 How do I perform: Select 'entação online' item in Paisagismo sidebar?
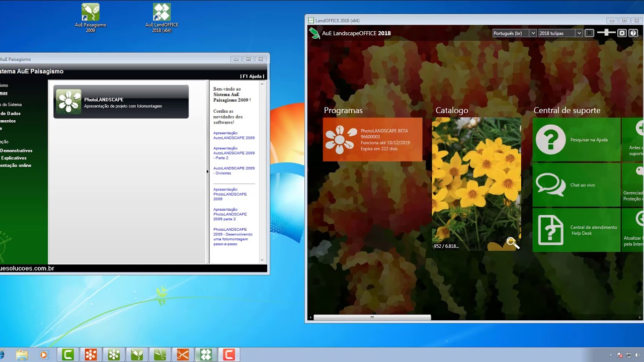pyautogui.click(x=16, y=165)
